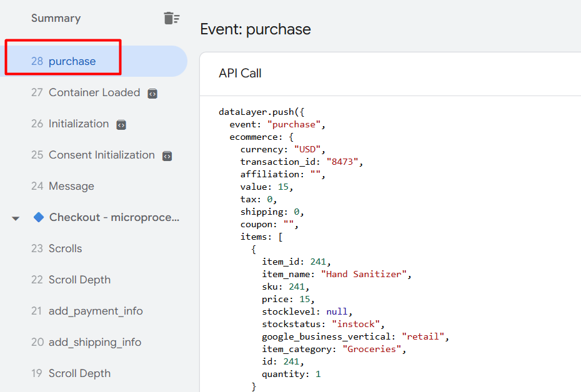Click the Event: purchase heading
The height and width of the screenshot is (392, 581).
(255, 29)
